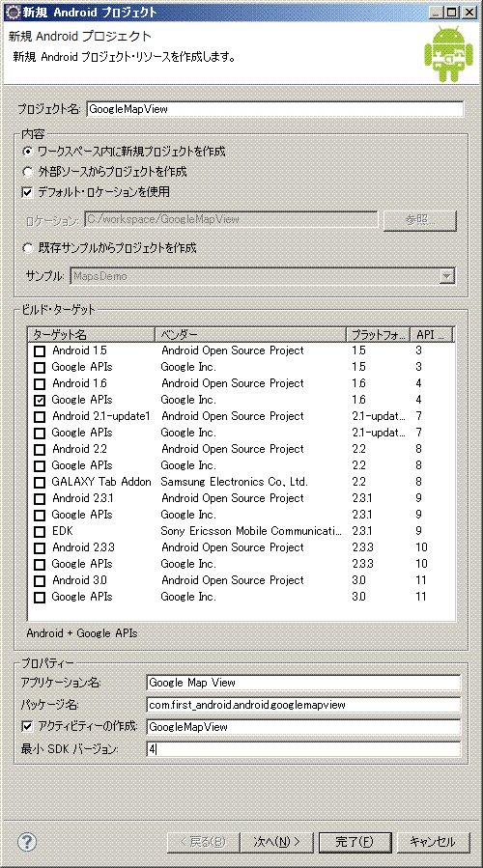Check Google APIs platform 2.2 checkbox
The image size is (483, 868).
pyautogui.click(x=40, y=465)
